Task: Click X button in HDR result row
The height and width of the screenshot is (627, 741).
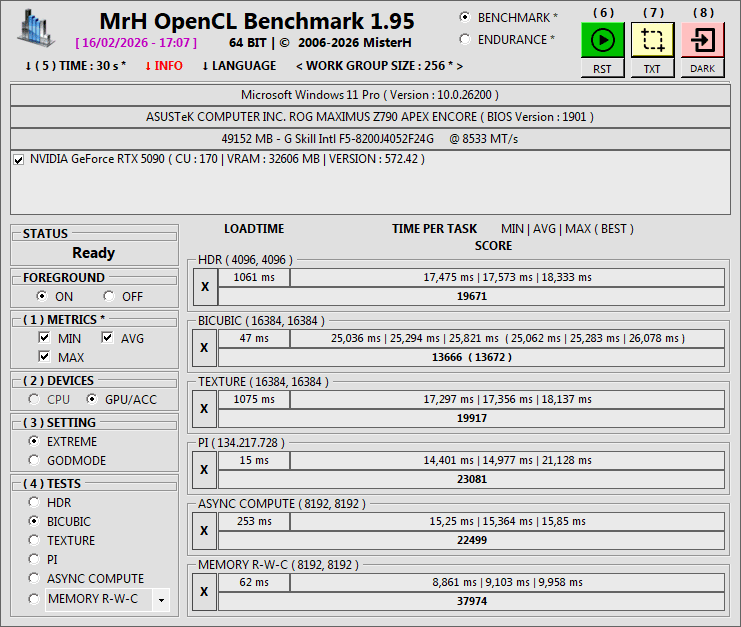Action: pos(205,287)
